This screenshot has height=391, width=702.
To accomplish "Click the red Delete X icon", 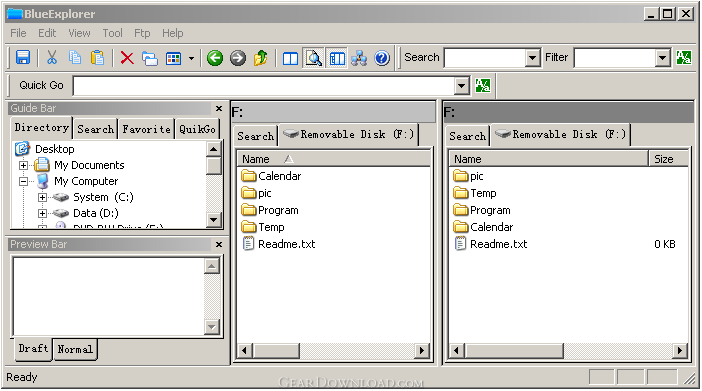I will (x=127, y=58).
